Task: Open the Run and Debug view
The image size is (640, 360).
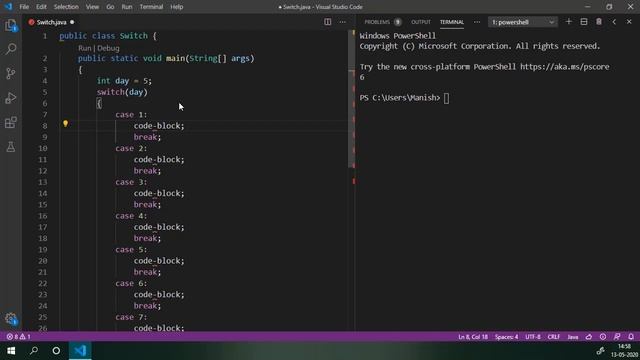Action: (x=11, y=98)
